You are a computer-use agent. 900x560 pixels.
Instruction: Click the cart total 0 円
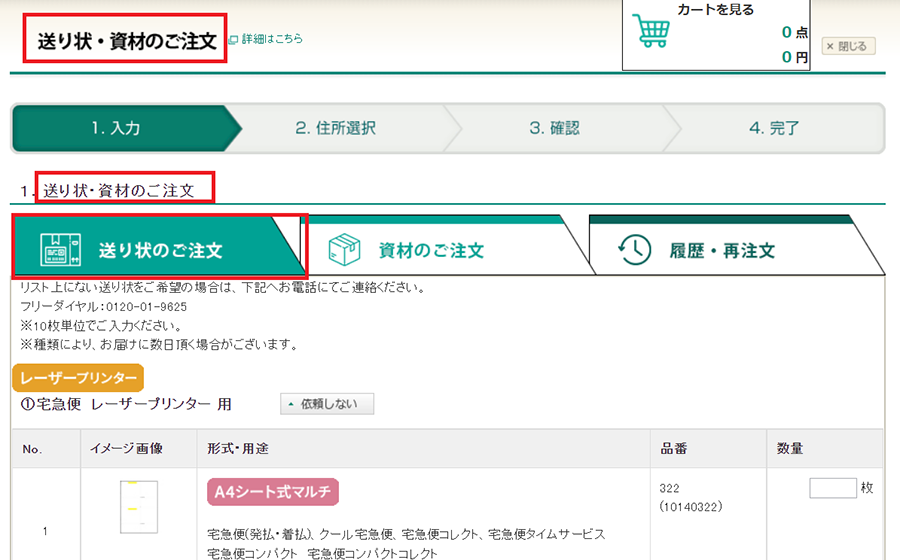pos(795,57)
